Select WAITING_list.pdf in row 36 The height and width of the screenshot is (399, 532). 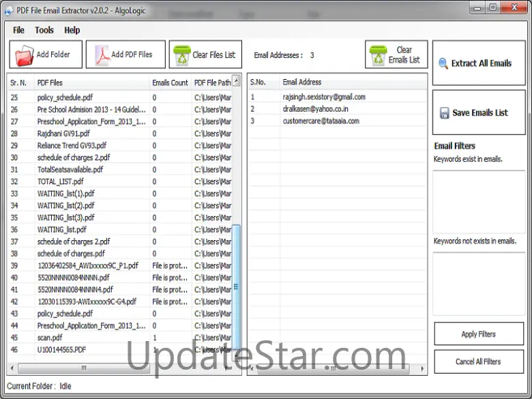point(121,230)
